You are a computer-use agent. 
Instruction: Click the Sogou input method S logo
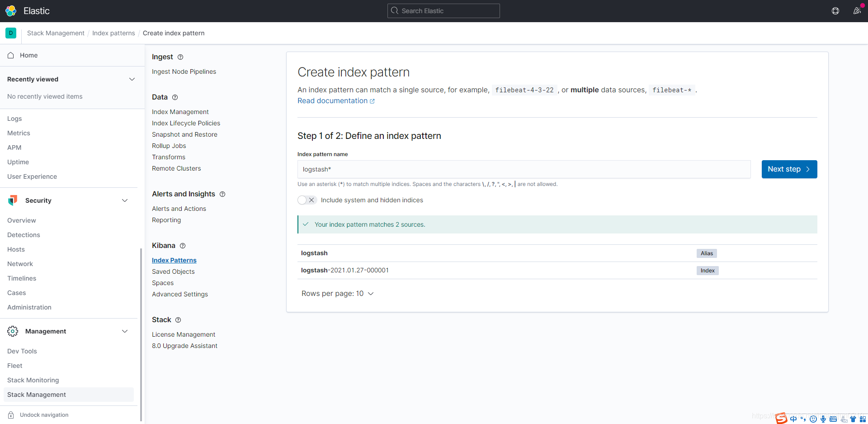coord(782,418)
